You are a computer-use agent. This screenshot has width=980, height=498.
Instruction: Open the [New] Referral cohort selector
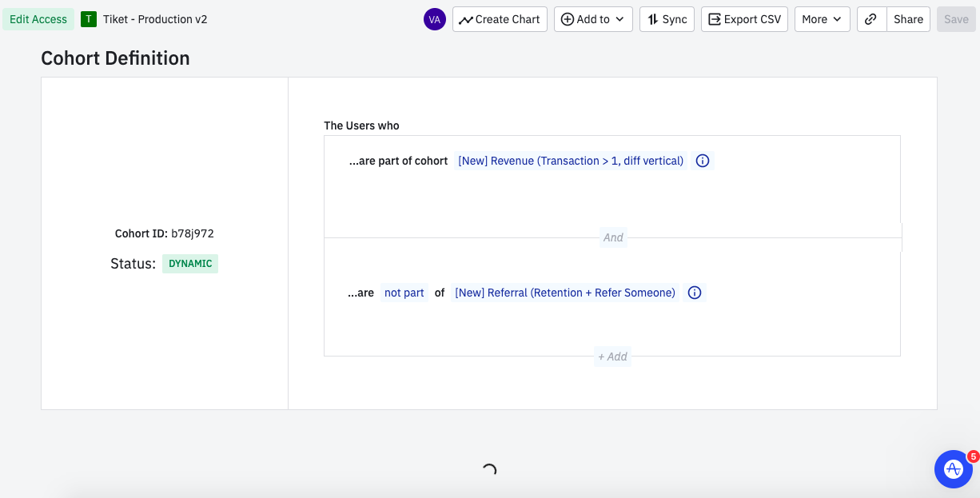point(565,293)
